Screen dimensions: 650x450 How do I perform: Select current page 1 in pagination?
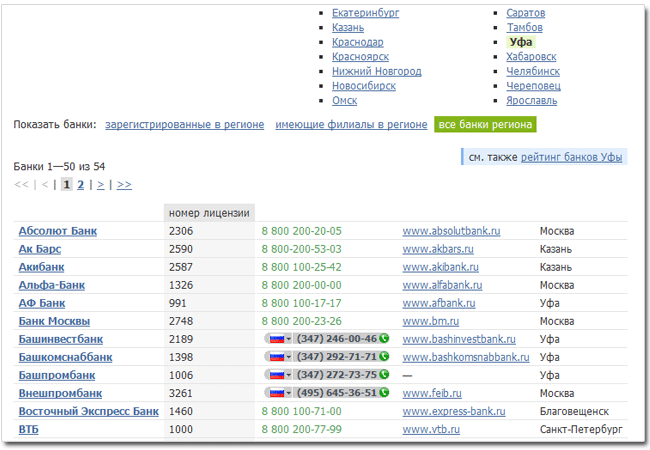click(66, 184)
